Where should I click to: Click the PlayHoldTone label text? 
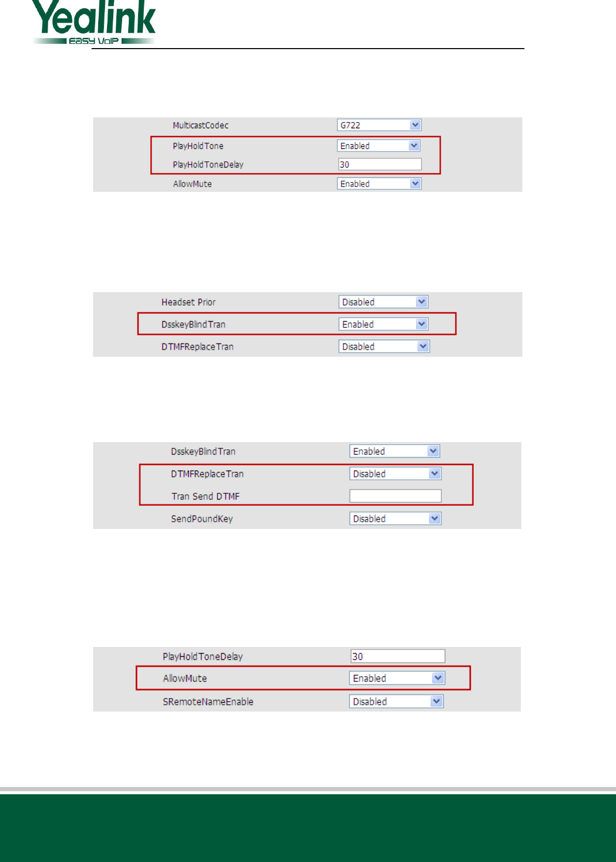(x=198, y=146)
